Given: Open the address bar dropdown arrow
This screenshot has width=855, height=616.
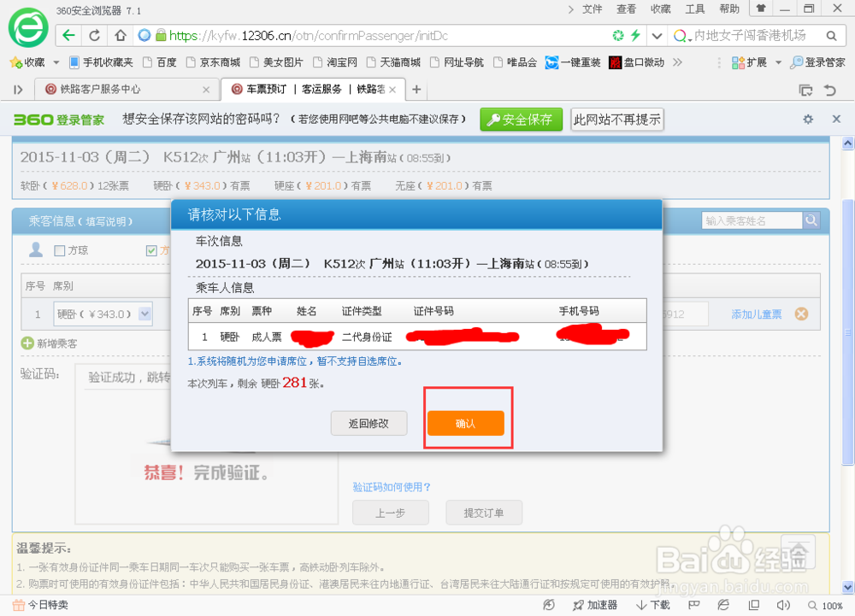Looking at the screenshot, I should click(x=657, y=37).
